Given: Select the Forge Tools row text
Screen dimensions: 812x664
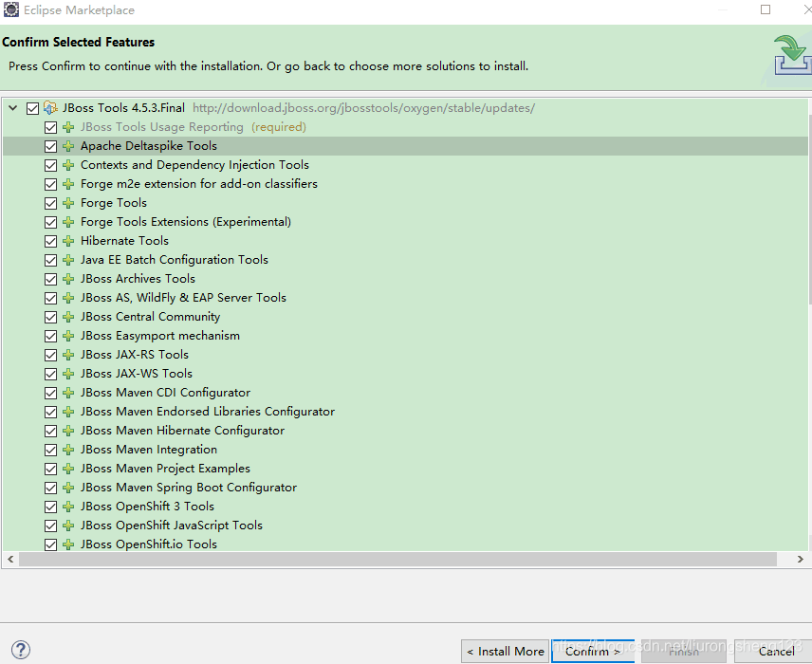Looking at the screenshot, I should pos(114,203).
